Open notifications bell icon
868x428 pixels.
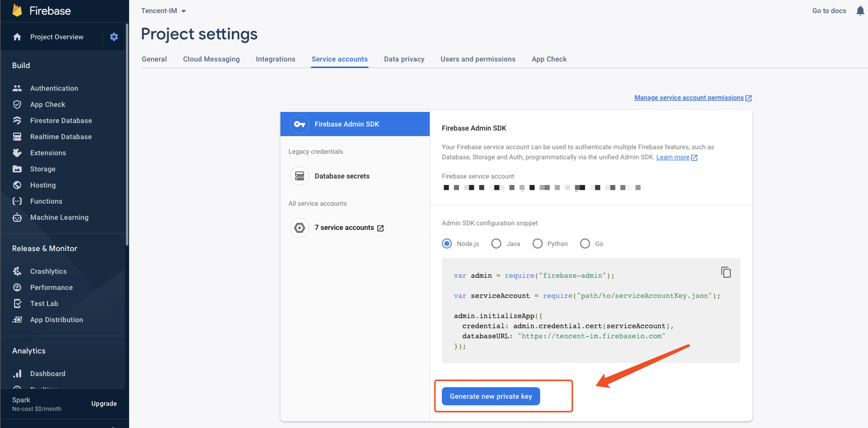click(860, 11)
